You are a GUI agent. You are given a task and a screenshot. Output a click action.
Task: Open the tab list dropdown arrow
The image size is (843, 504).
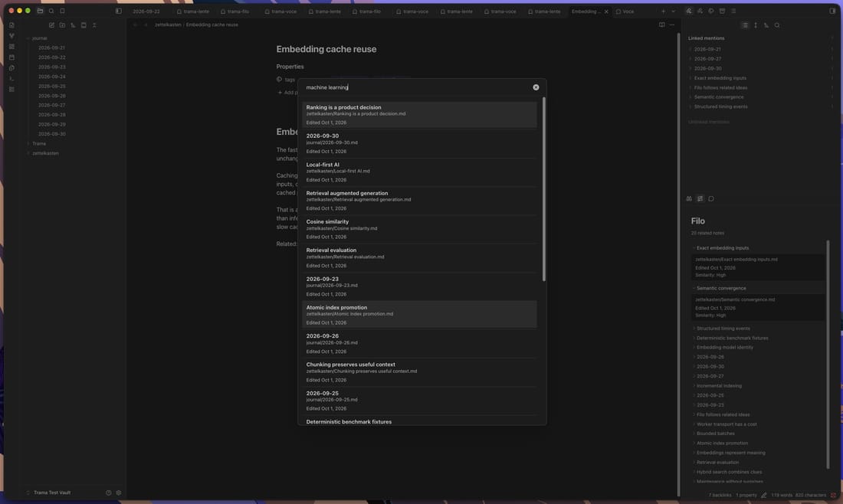coord(673,11)
